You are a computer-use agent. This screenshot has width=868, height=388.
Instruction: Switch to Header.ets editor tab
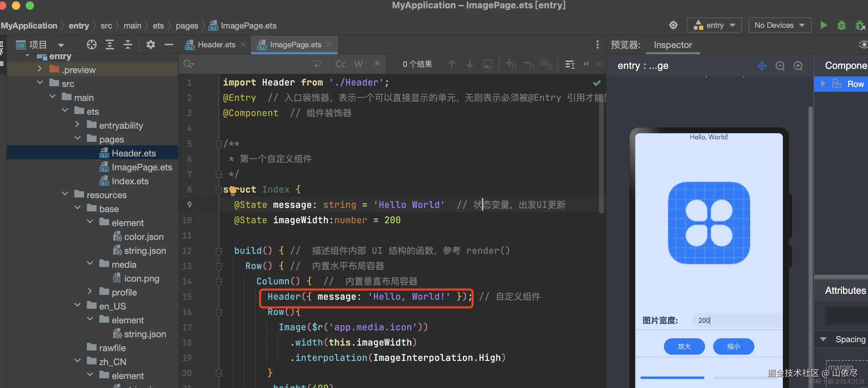[216, 45]
